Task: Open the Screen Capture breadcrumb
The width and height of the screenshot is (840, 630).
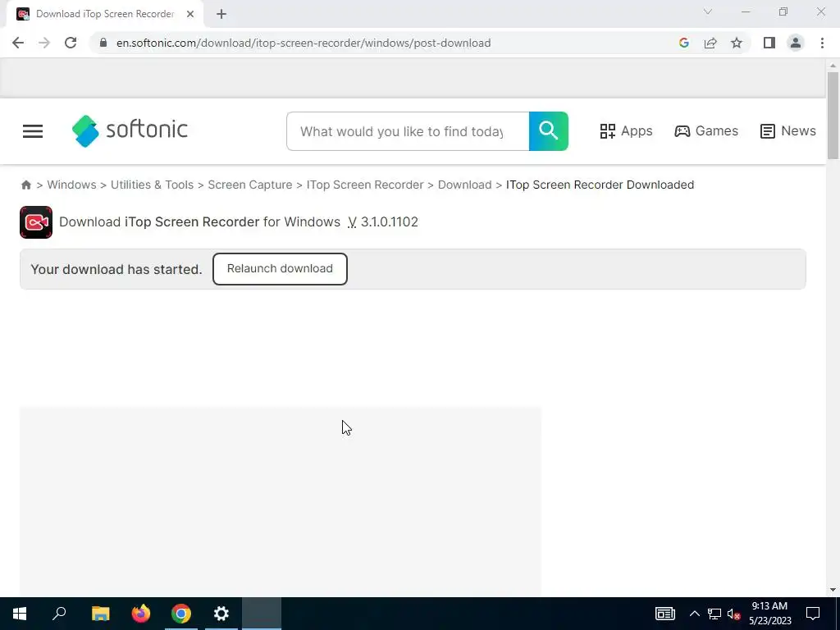Action: click(x=250, y=185)
